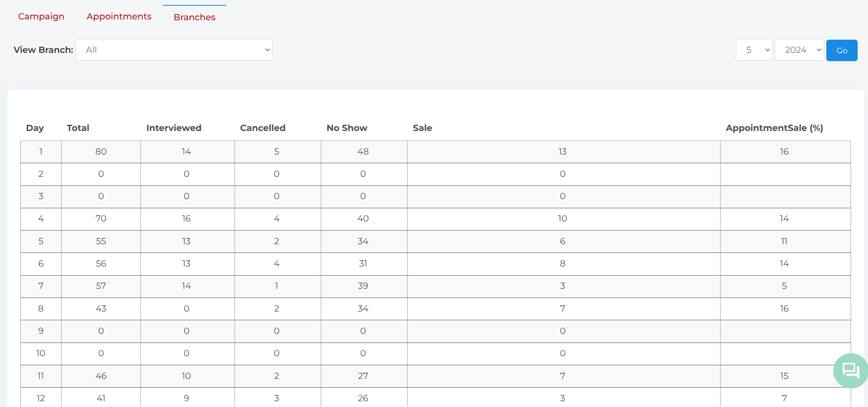Click the Interviewed column header
This screenshot has width=868, height=407.
pyautogui.click(x=174, y=128)
